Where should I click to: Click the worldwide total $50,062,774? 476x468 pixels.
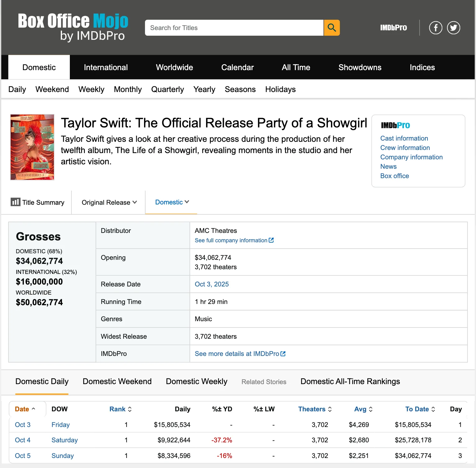(39, 302)
